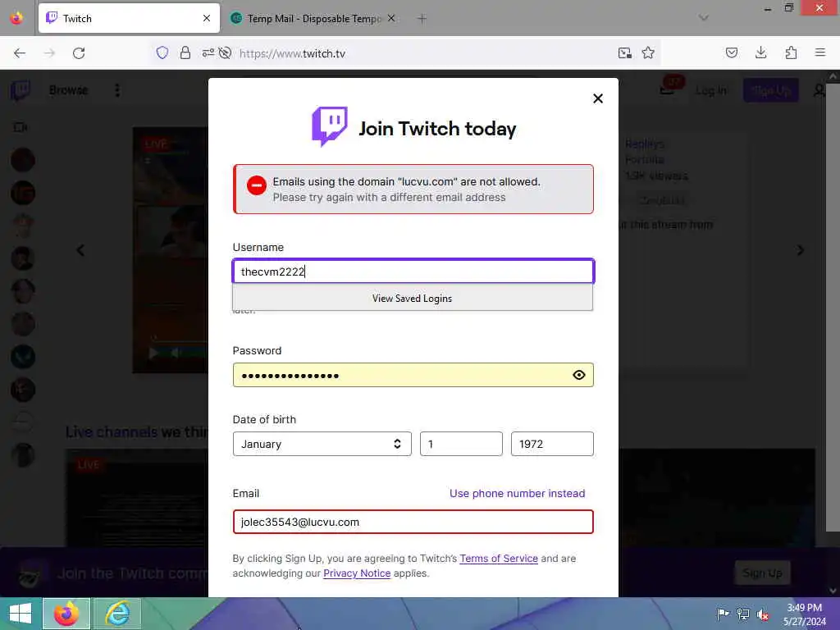The height and width of the screenshot is (630, 840).
Task: Open the Windows Start menu
Action: (x=21, y=614)
